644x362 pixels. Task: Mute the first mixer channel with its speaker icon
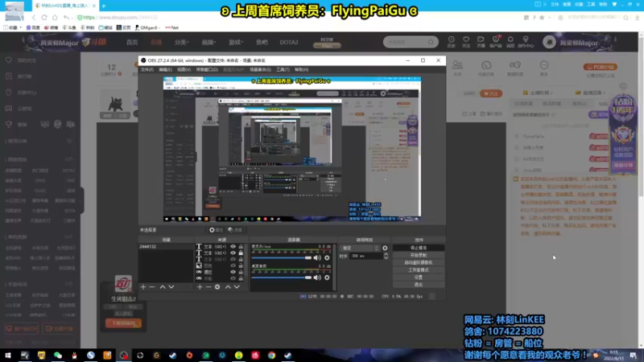(317, 257)
